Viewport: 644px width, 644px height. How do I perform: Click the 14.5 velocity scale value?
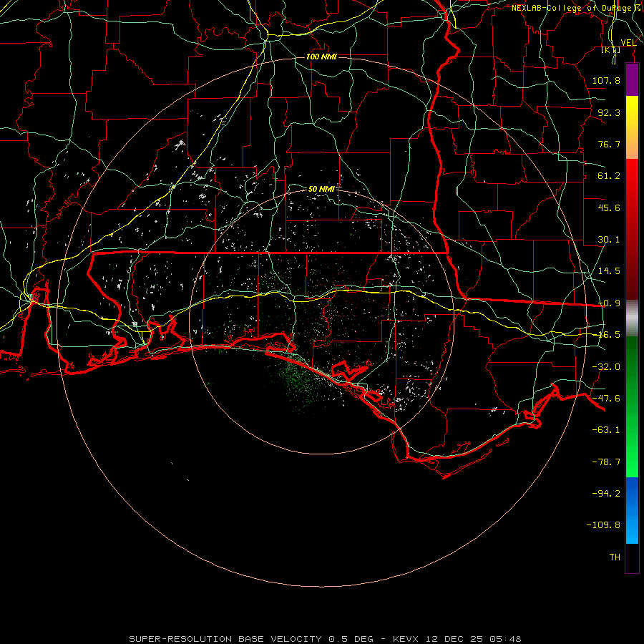(x=609, y=271)
